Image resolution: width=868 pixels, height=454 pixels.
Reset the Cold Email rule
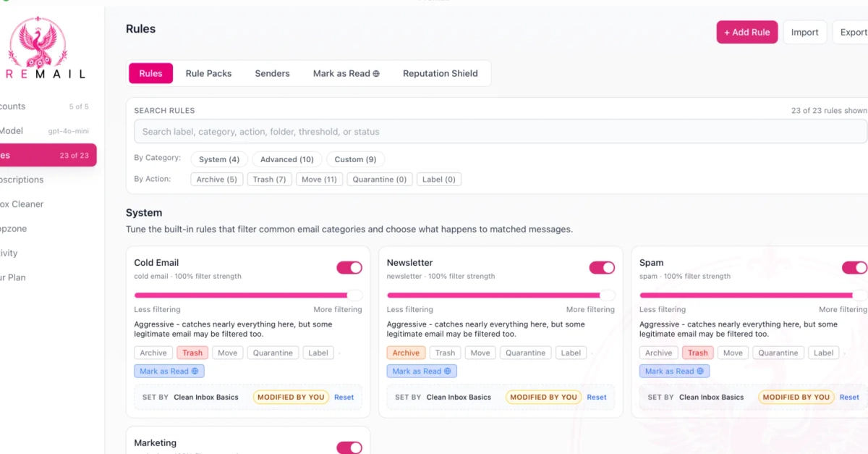pos(344,398)
